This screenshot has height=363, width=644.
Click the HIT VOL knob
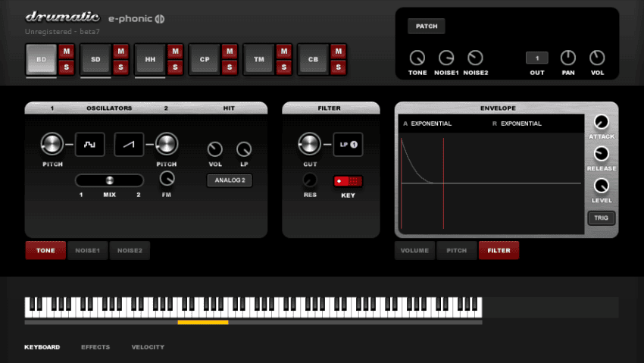(215, 149)
